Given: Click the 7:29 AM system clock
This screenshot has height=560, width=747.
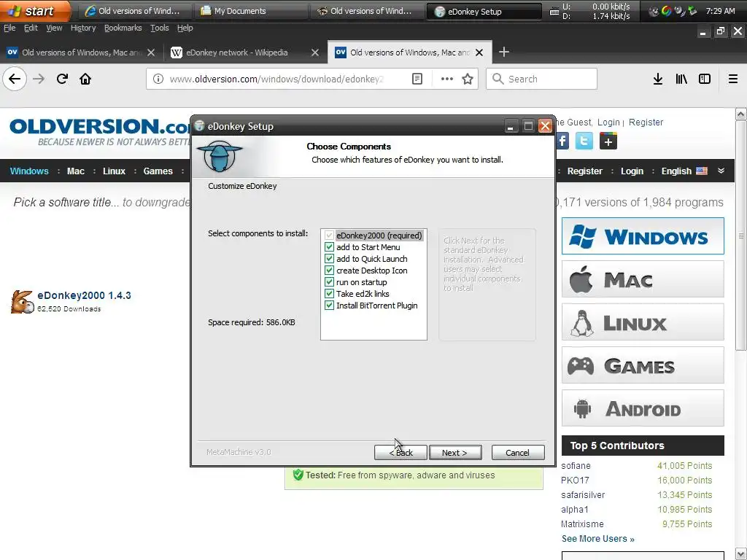Looking at the screenshot, I should point(720,10).
